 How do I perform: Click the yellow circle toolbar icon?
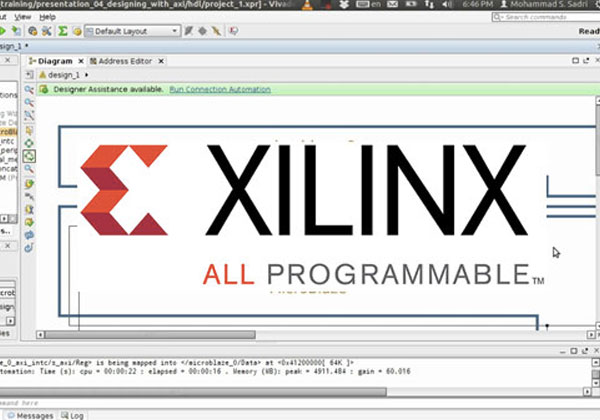(x=77, y=31)
